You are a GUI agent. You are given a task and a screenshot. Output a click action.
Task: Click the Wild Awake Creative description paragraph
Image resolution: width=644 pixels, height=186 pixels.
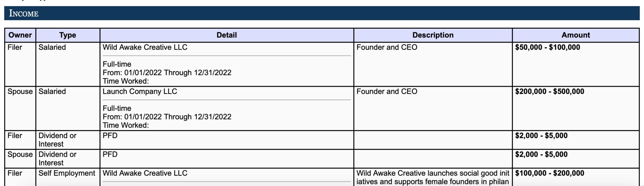tap(433, 177)
